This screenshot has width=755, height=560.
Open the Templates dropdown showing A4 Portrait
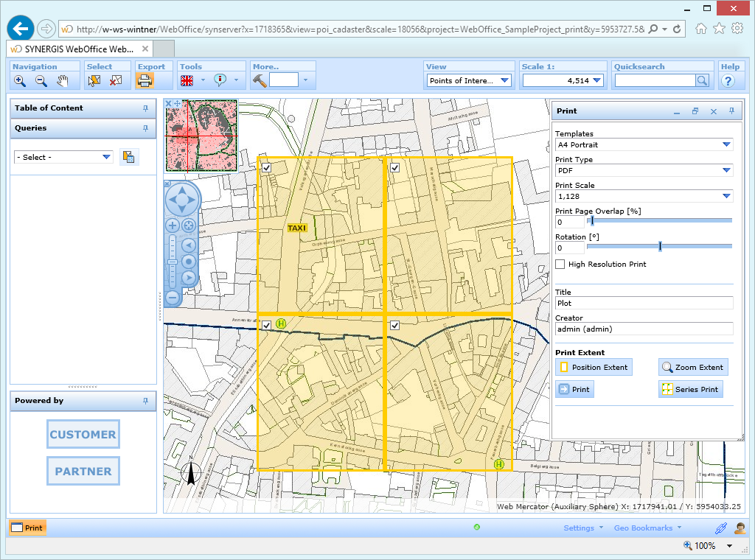(644, 145)
